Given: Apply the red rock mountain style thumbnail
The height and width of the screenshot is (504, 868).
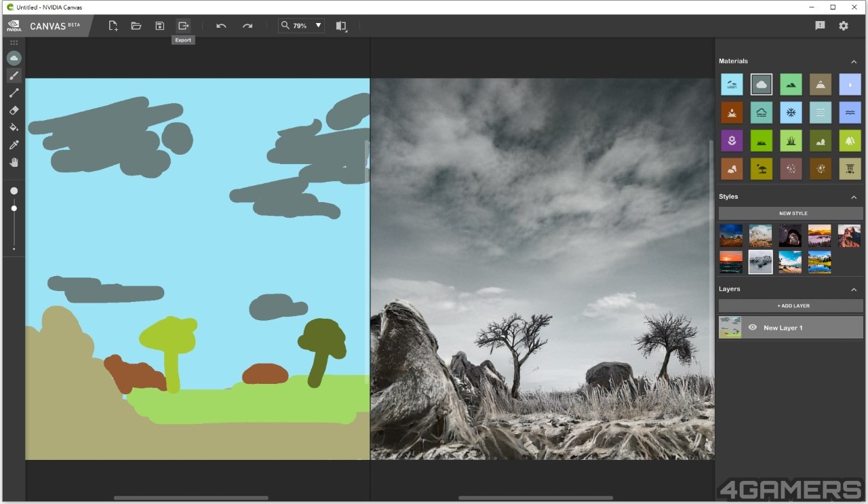Looking at the screenshot, I should coord(849,235).
